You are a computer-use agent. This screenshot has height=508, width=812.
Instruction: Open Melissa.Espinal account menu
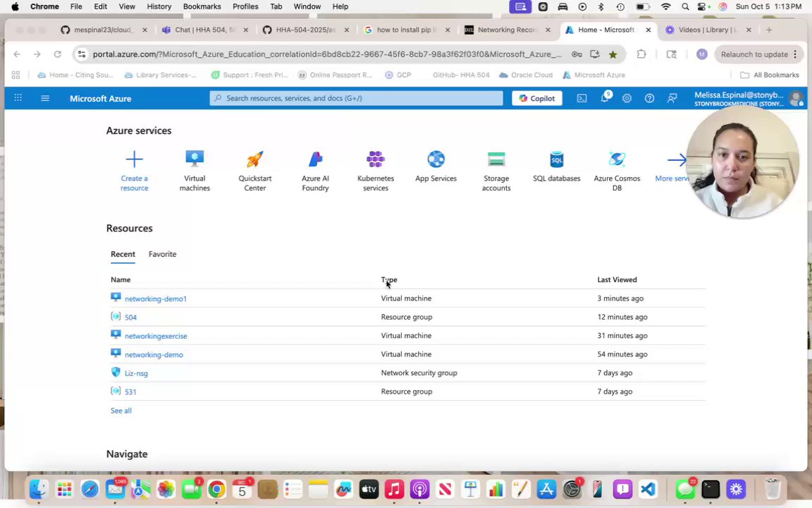(x=749, y=98)
